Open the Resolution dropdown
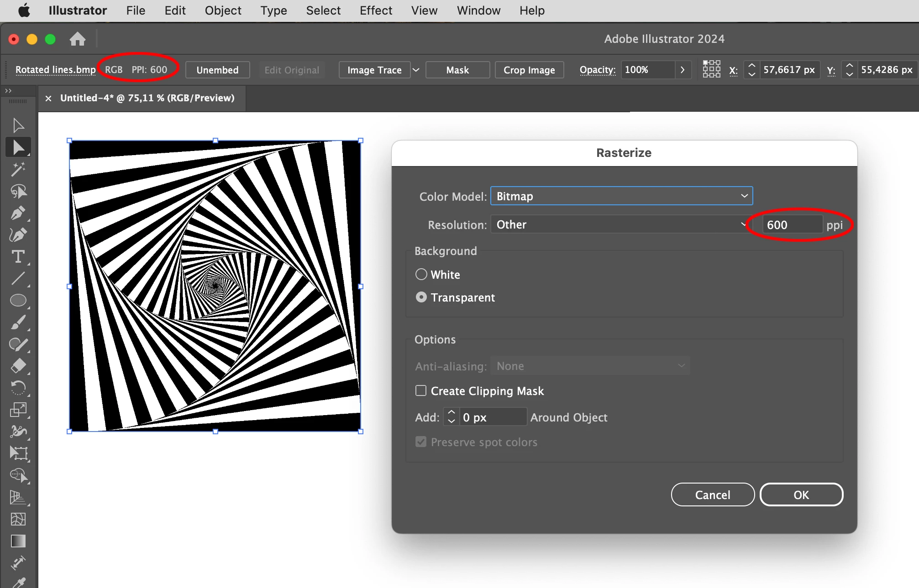 pyautogui.click(x=619, y=224)
